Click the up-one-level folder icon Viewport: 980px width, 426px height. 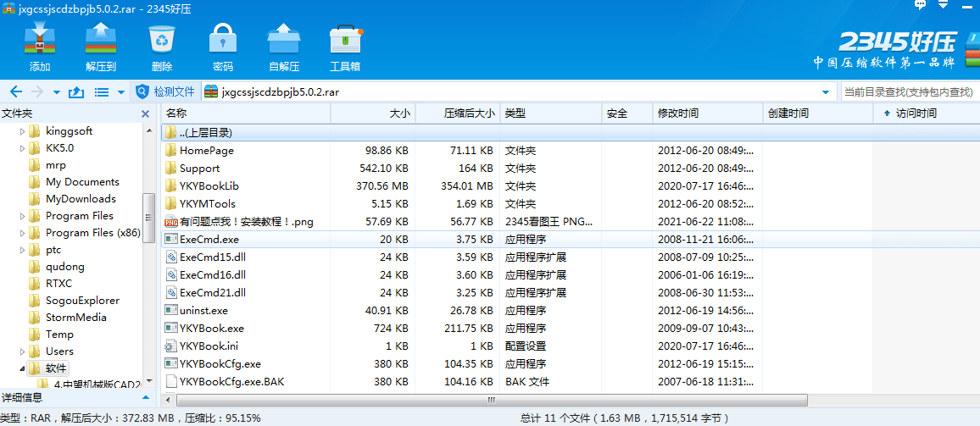click(x=75, y=92)
